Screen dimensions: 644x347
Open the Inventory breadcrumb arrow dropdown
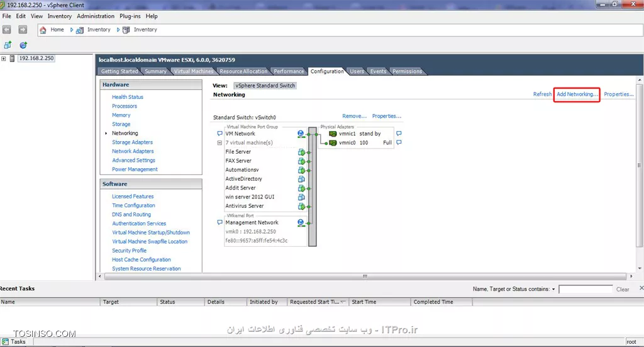[x=118, y=30]
